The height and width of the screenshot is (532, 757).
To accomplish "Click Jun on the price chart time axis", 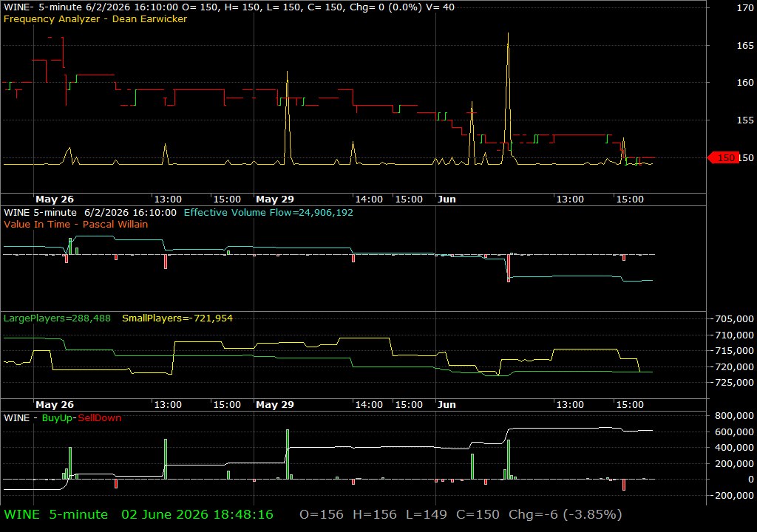I will pos(447,199).
